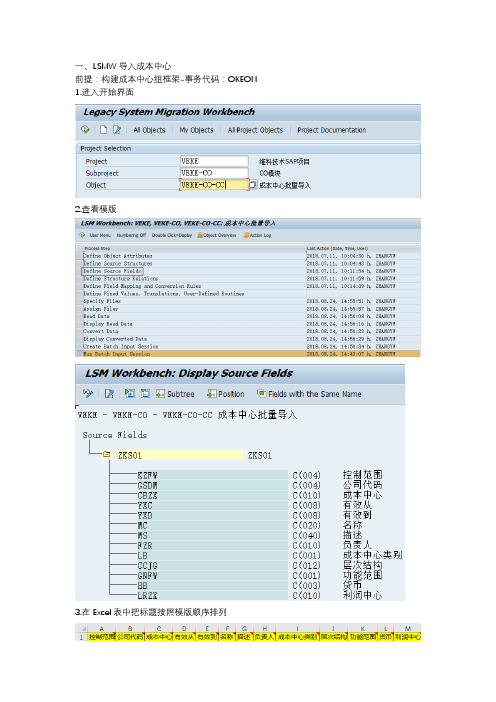Select Define Fixed Values, Translations step
The image size is (496, 702).
pyautogui.click(x=163, y=294)
